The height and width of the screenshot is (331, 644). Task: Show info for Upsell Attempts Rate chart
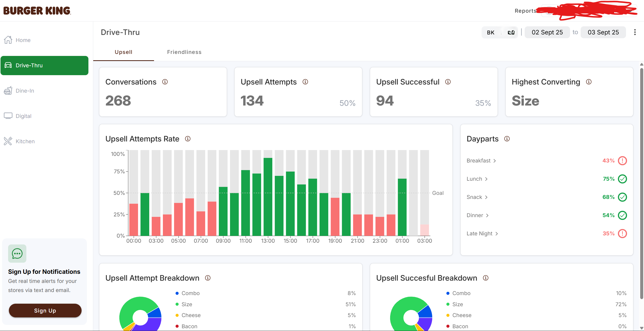coord(188,139)
